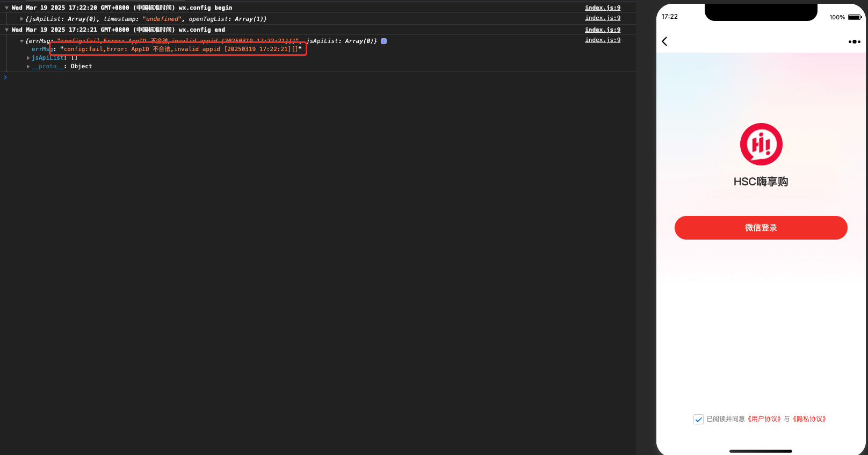Expand the __proto__ Object property
868x455 pixels.
[x=28, y=67]
